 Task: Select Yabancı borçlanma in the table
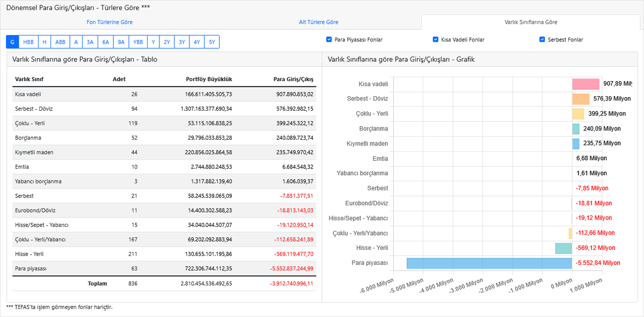click(x=38, y=181)
